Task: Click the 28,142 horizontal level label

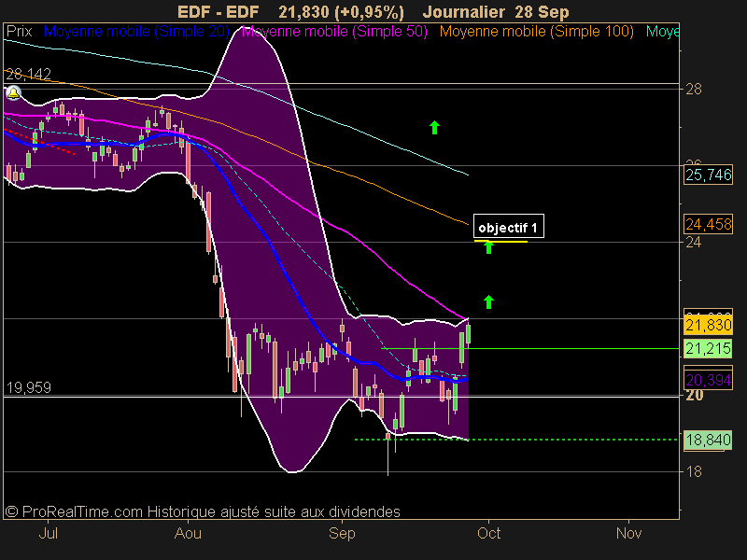Action: [x=29, y=75]
